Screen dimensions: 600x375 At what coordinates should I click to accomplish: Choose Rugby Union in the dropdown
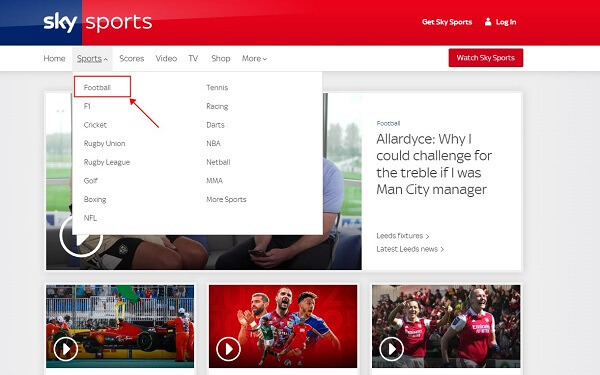coord(104,143)
